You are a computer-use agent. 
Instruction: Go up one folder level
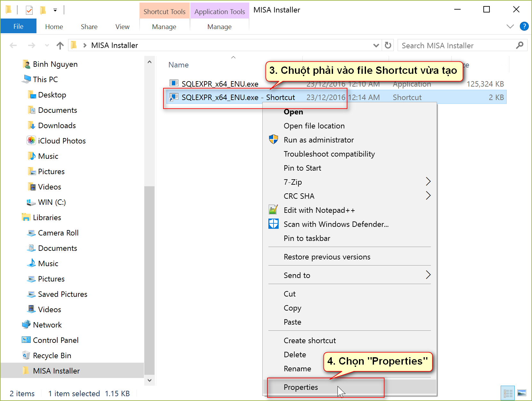tap(60, 45)
